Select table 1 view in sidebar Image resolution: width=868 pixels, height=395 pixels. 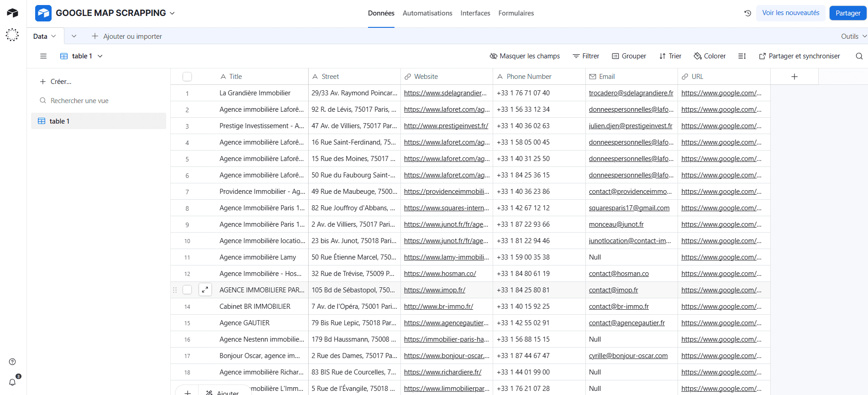[x=99, y=121]
